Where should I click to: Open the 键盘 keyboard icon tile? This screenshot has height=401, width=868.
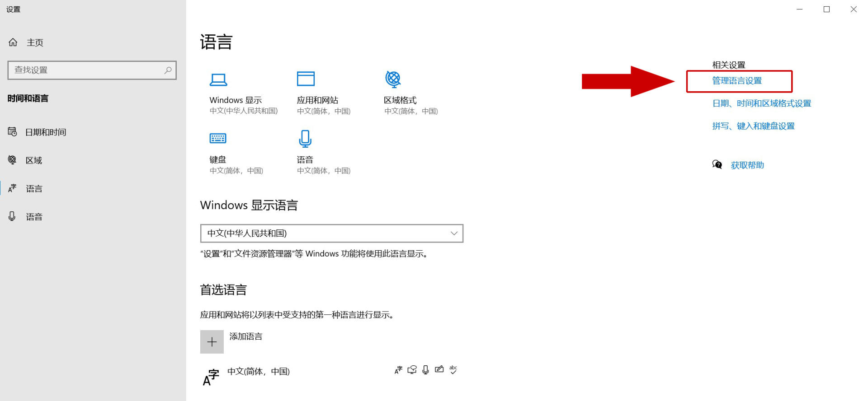pos(218,138)
